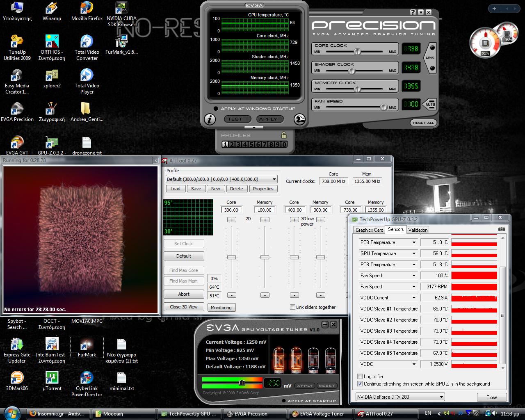The height and width of the screenshot is (420, 525).
Task: Open the ORTHOS shortcut icon
Action: coord(52,48)
